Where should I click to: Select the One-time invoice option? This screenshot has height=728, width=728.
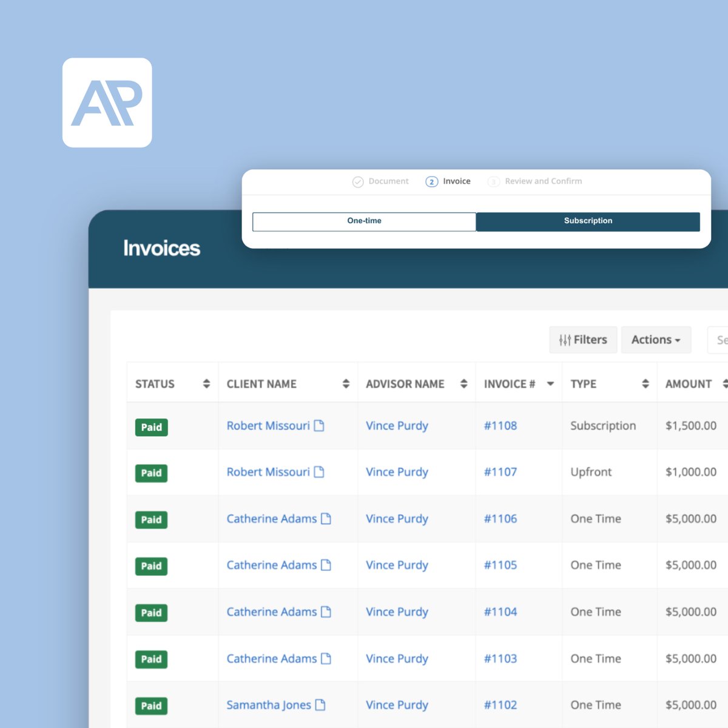click(x=364, y=221)
